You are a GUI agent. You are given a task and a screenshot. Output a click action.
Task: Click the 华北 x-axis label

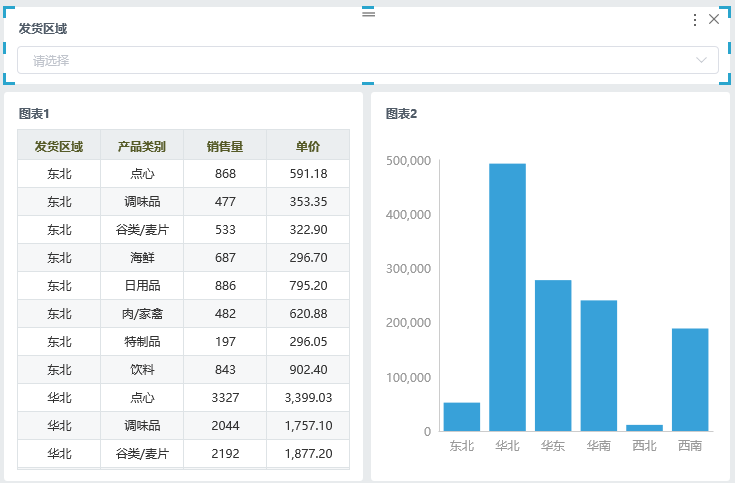(507, 445)
